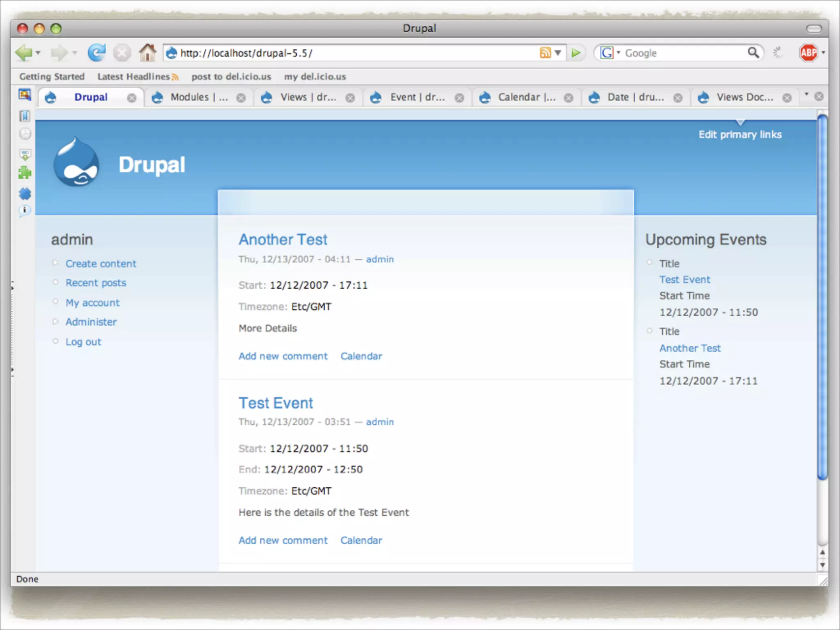Open the Adblock Plus dropdown arrow
840x630 pixels.
[x=823, y=53]
